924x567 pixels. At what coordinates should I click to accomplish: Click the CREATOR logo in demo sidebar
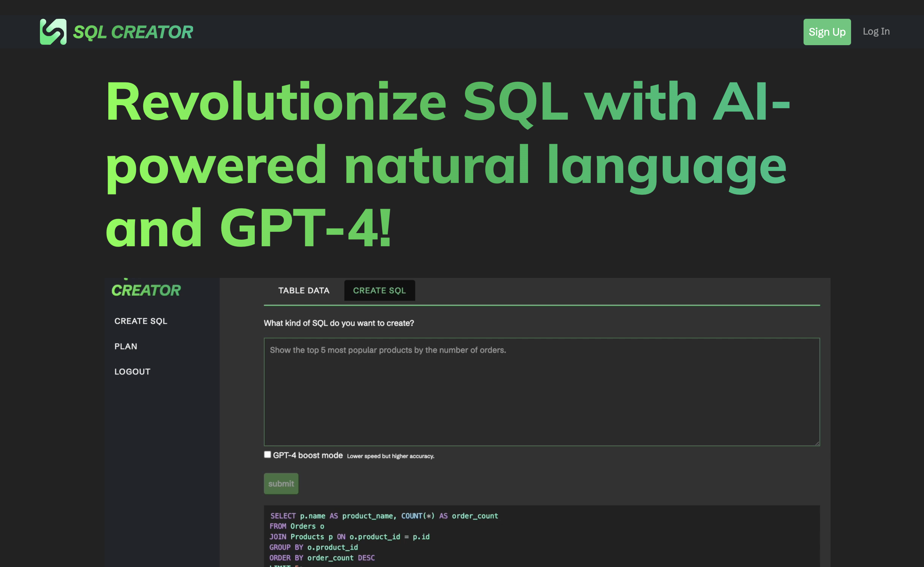[x=146, y=290]
